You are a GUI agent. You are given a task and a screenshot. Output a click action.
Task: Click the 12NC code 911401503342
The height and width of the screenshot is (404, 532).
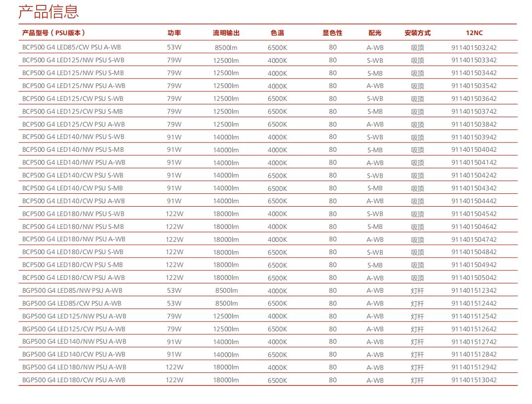coord(474,60)
